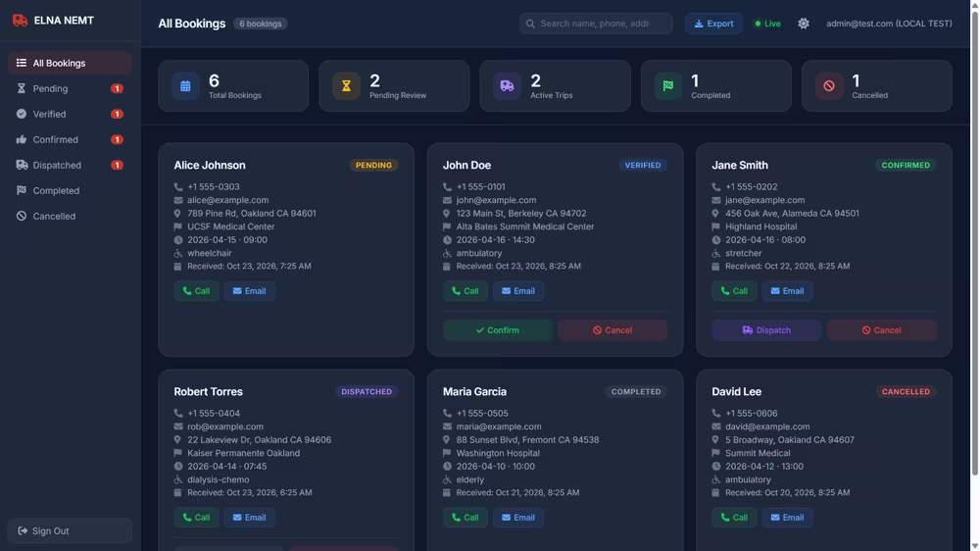The height and width of the screenshot is (551, 980).
Task: Email Jane Smith
Action: click(x=787, y=291)
